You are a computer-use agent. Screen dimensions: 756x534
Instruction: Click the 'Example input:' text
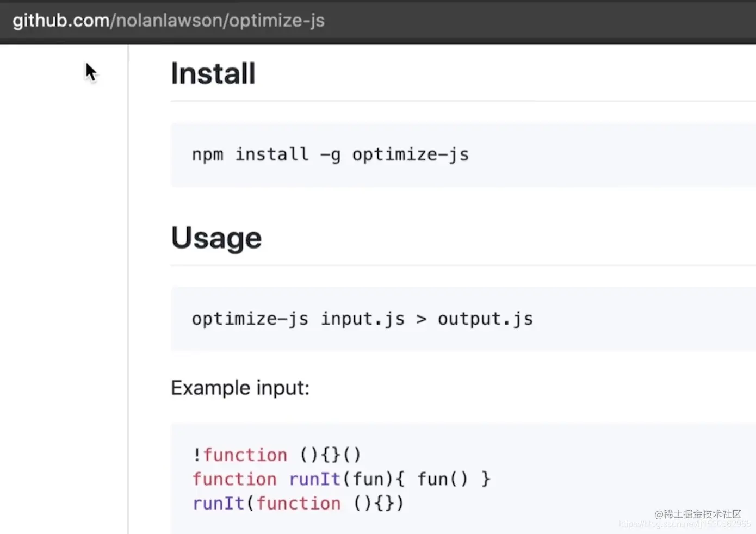(240, 388)
